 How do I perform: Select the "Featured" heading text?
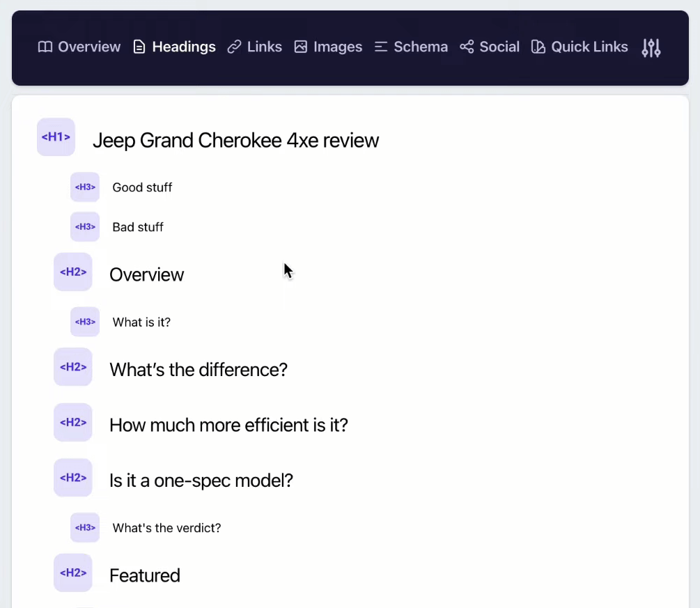[x=145, y=576]
